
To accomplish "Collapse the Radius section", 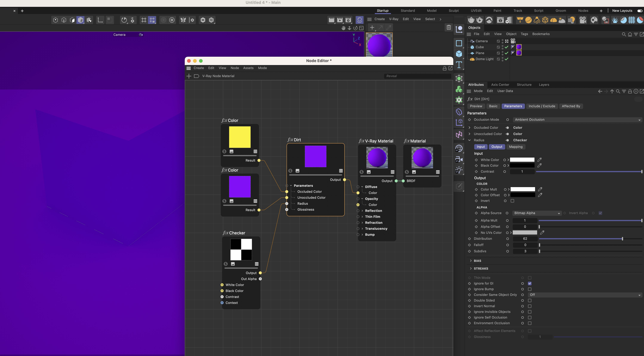I will coord(469,140).
